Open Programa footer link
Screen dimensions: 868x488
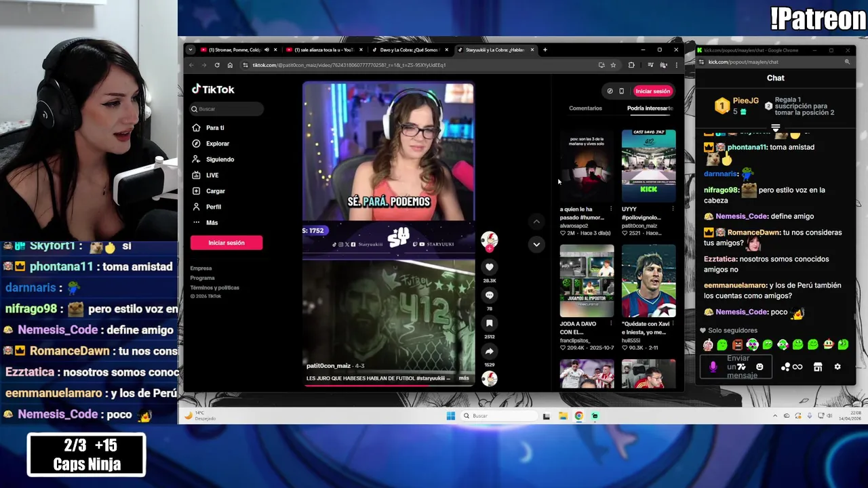click(203, 278)
